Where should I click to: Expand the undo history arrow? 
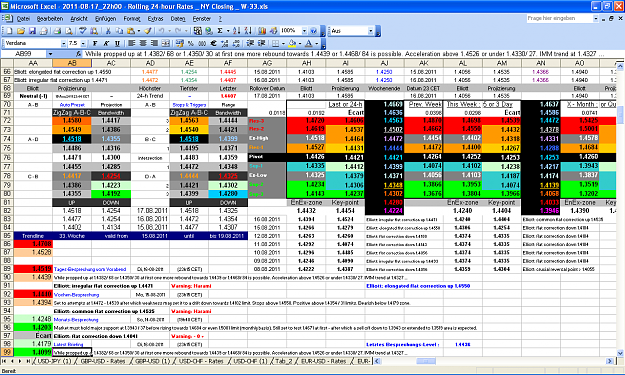[169, 31]
